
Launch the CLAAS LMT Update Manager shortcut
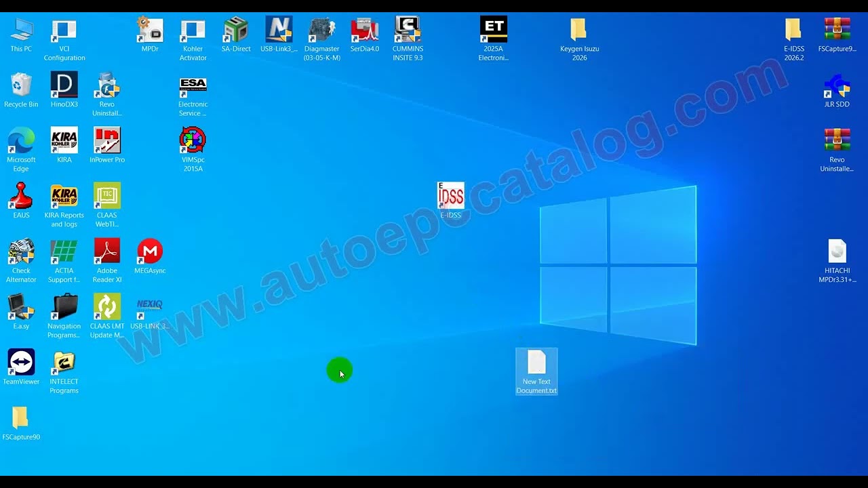[107, 317]
